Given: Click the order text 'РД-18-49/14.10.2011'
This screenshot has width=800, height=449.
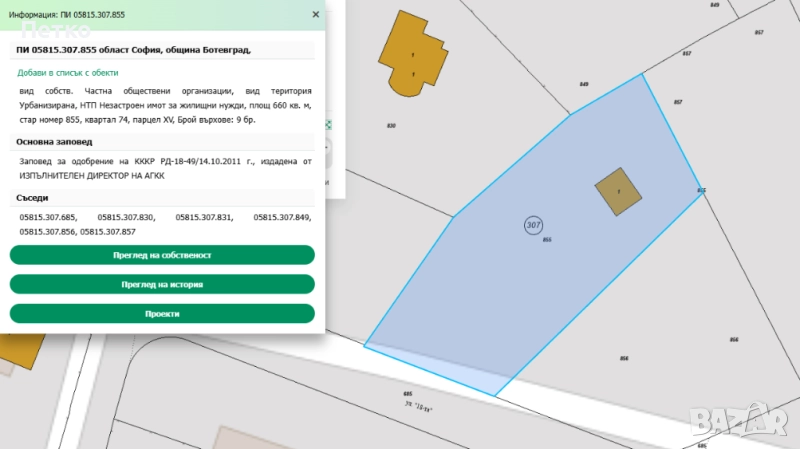Looking at the screenshot, I should (x=201, y=161).
